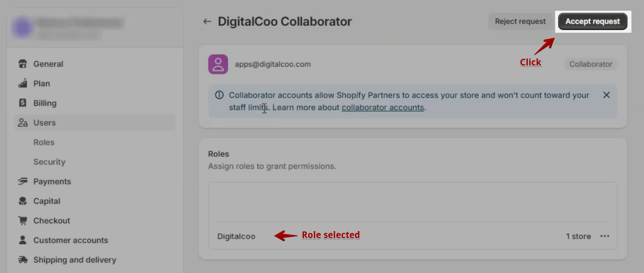
Task: Click the Capital icon in sidebar
Action: (23, 201)
